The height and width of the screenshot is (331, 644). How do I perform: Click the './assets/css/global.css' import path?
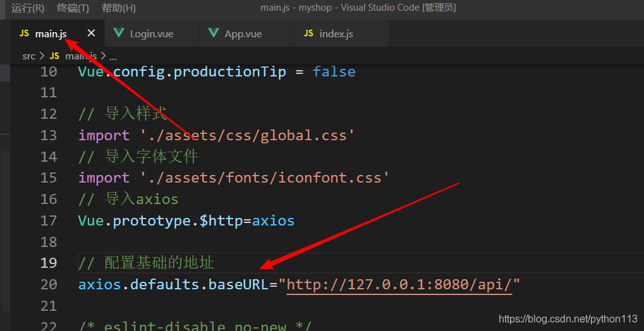click(248, 135)
